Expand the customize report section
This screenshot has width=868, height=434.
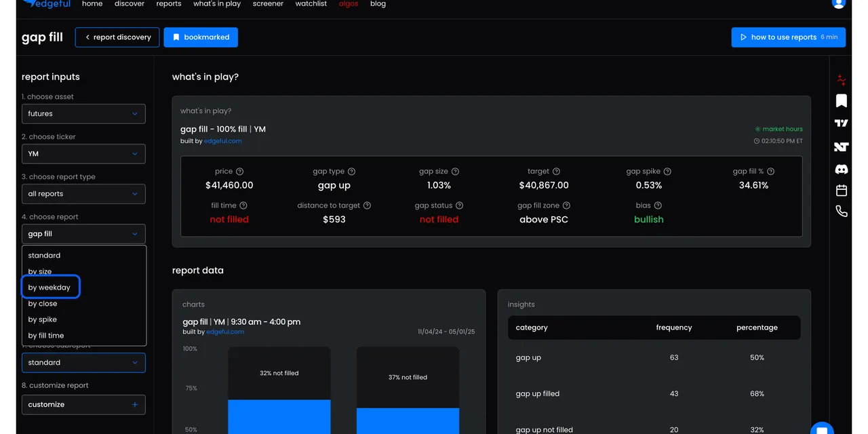click(83, 405)
